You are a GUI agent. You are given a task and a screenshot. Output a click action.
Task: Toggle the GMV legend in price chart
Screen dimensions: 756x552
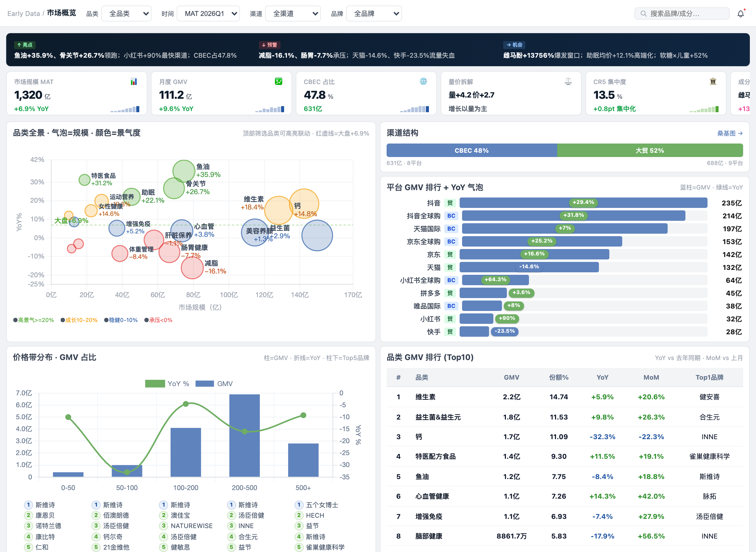[214, 384]
